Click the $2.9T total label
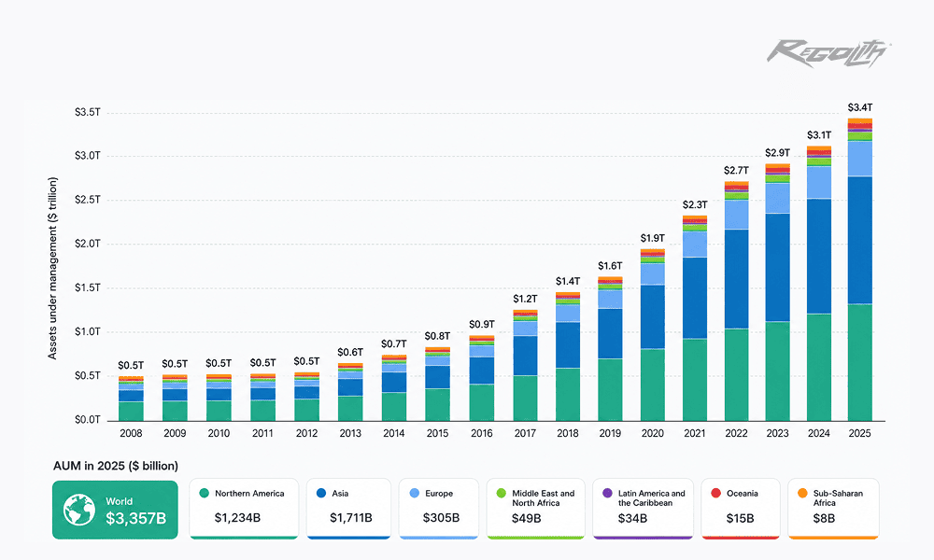 click(777, 153)
